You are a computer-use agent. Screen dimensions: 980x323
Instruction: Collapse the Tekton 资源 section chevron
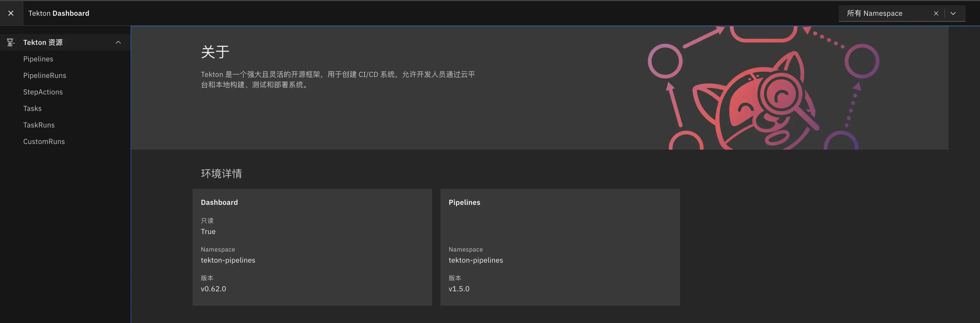click(x=118, y=42)
